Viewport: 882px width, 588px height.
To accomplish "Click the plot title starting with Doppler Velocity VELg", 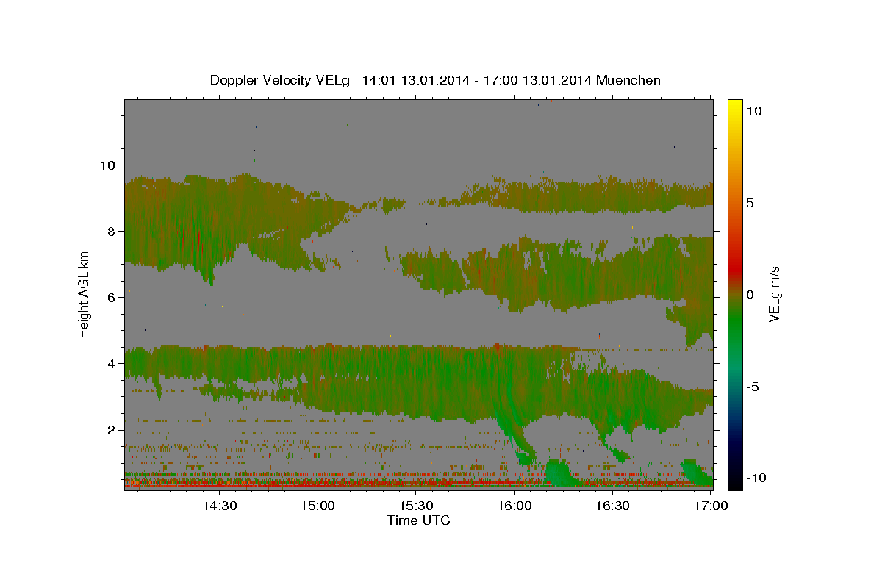I will [435, 80].
